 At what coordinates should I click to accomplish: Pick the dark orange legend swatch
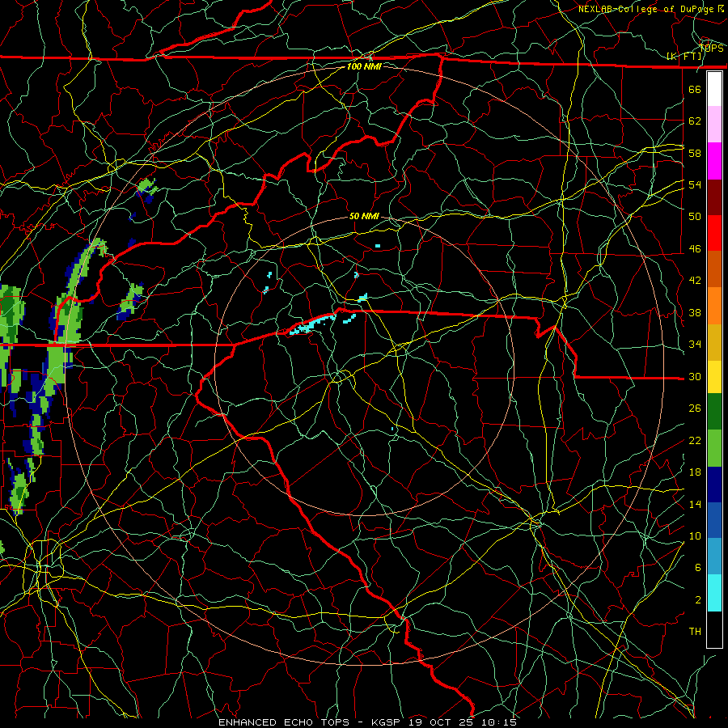click(714, 269)
